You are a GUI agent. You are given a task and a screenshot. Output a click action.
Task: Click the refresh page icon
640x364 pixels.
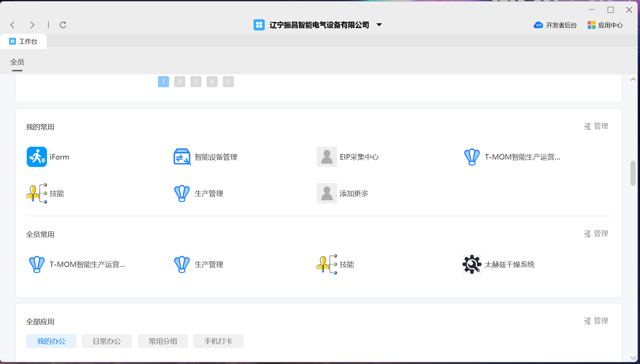(63, 25)
